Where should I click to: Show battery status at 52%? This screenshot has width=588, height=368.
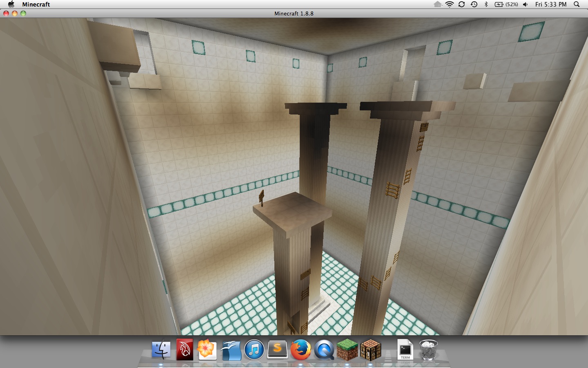click(506, 4)
